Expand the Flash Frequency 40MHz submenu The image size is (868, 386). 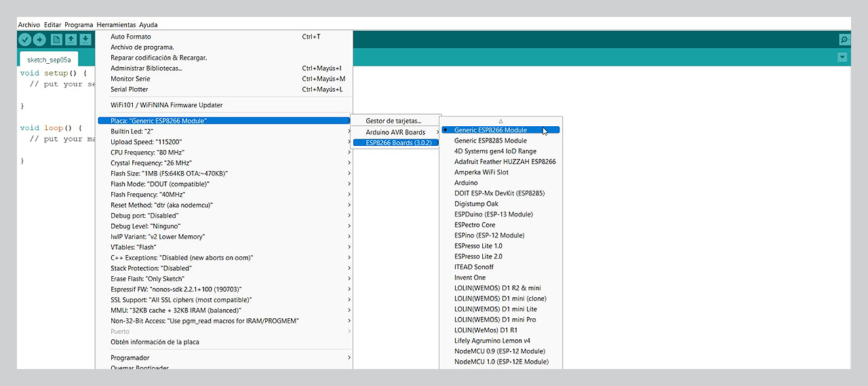[224, 195]
